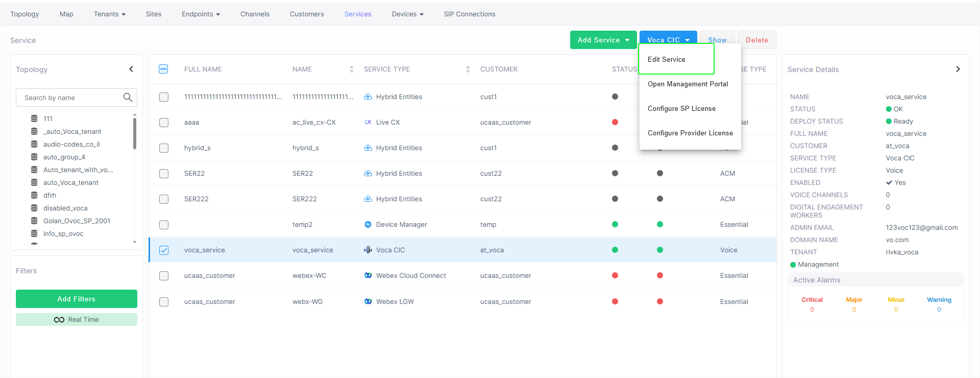The height and width of the screenshot is (378, 980).
Task: Click the Real Time infinity icon
Action: [x=59, y=320]
